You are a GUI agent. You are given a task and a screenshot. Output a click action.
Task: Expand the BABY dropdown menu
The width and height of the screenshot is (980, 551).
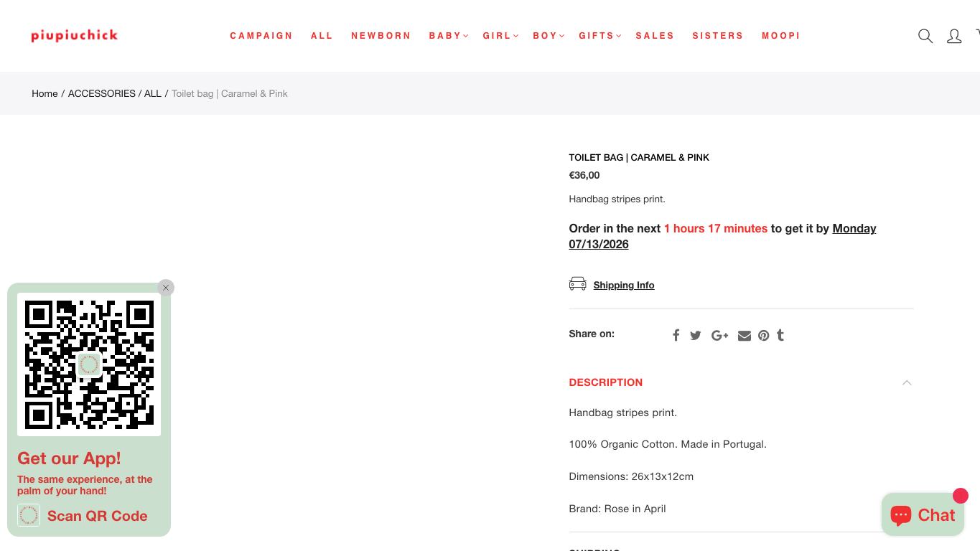coord(448,36)
